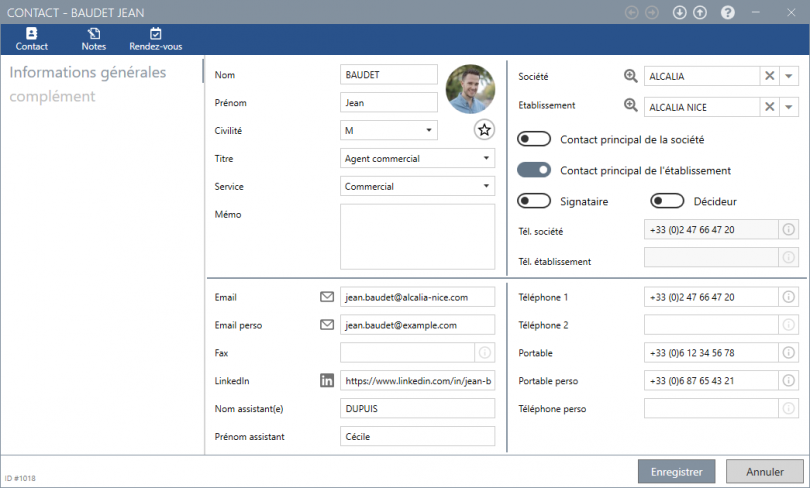The image size is (810, 488).
Task: Enable the Décideur toggle
Action: [x=667, y=201]
